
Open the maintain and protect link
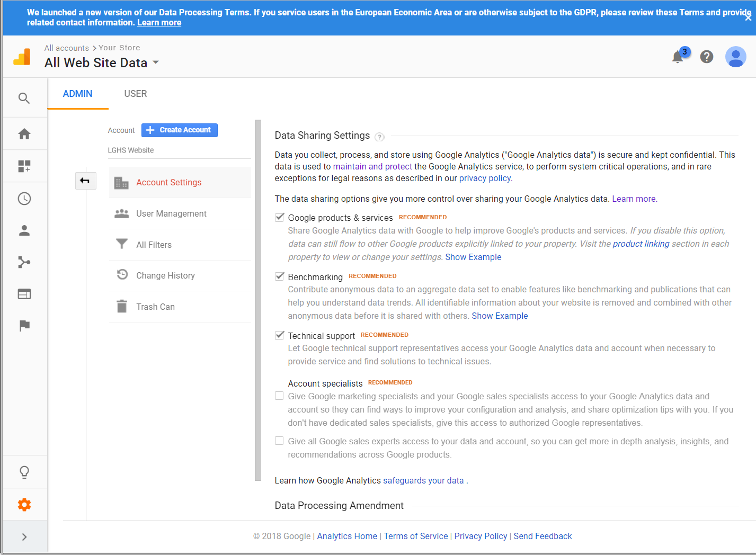(372, 166)
